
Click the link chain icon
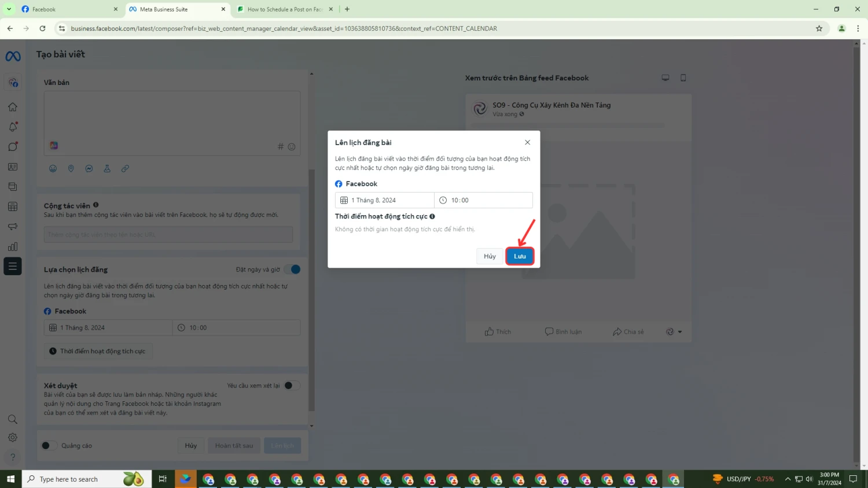125,169
